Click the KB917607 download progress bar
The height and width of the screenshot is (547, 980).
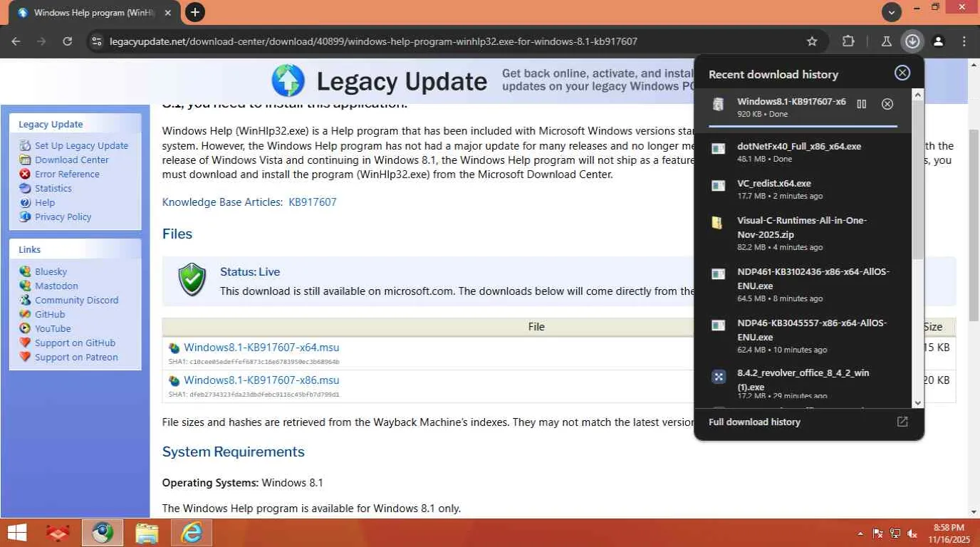click(803, 126)
